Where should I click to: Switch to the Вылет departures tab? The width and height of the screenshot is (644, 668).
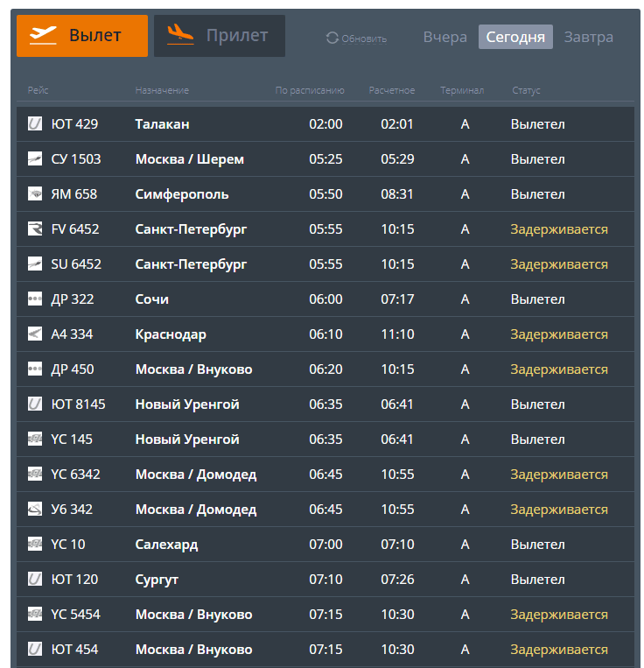[x=82, y=36]
